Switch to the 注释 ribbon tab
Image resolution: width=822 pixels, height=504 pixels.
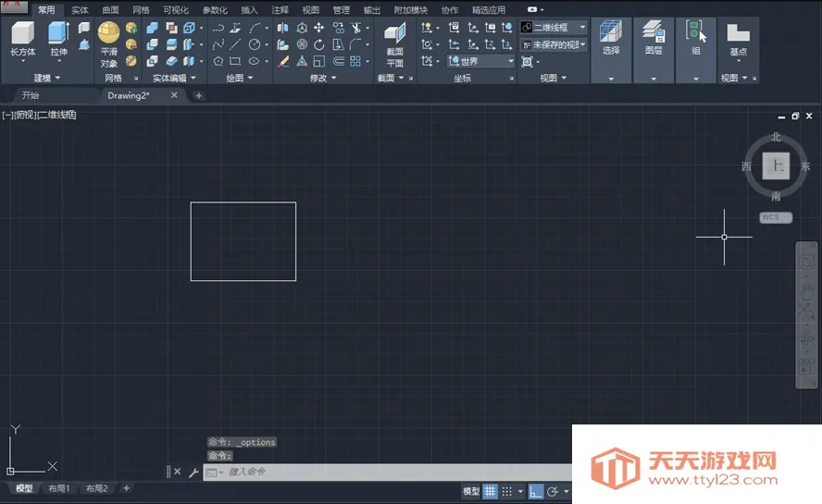tap(280, 10)
